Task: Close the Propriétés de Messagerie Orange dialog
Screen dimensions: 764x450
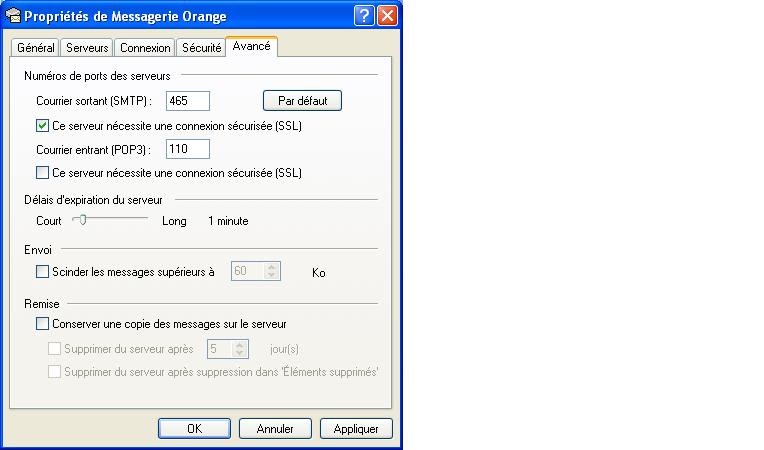Action: (387, 16)
